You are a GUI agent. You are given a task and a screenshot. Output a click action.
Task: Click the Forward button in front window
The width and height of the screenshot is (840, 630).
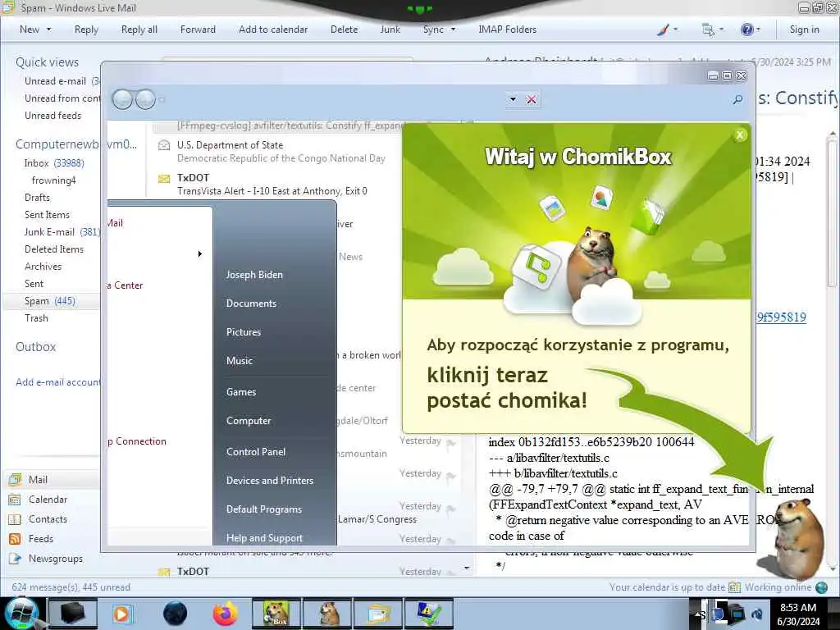(145, 99)
